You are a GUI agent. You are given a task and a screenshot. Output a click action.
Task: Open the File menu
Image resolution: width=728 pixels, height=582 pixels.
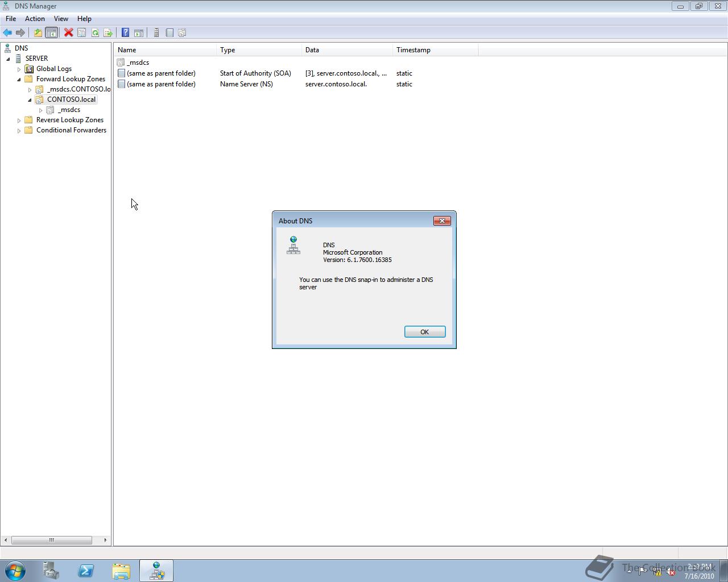click(11, 19)
